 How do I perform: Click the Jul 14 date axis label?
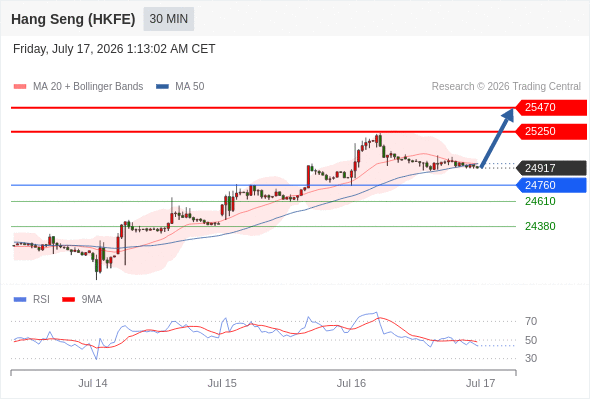pos(93,383)
